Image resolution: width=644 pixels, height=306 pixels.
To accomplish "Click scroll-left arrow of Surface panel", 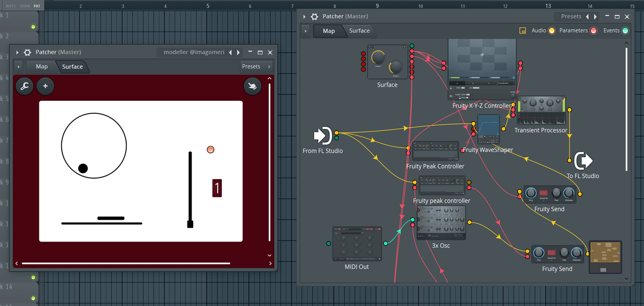I will click(x=17, y=263).
